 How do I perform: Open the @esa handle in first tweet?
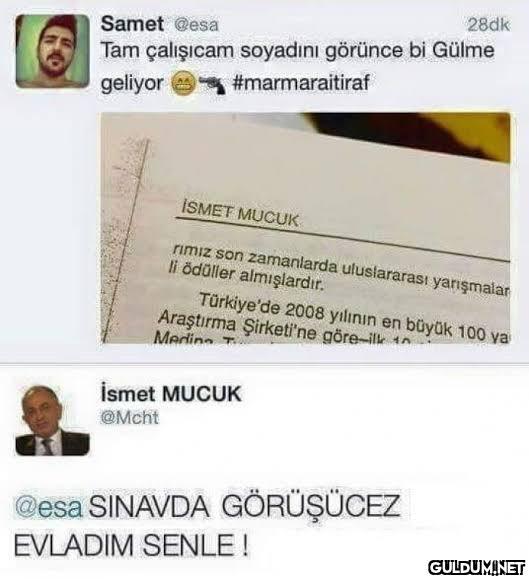(x=196, y=25)
